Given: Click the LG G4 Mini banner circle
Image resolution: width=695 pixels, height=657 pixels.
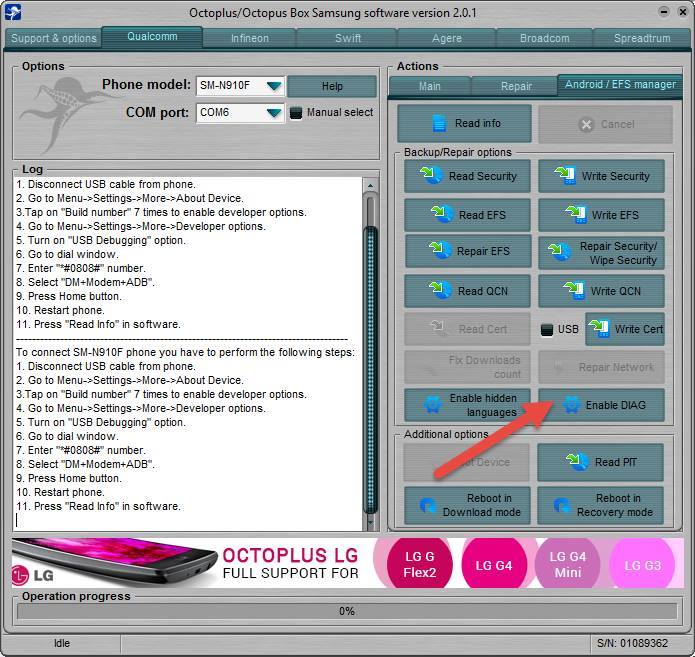Looking at the screenshot, I should [x=568, y=564].
